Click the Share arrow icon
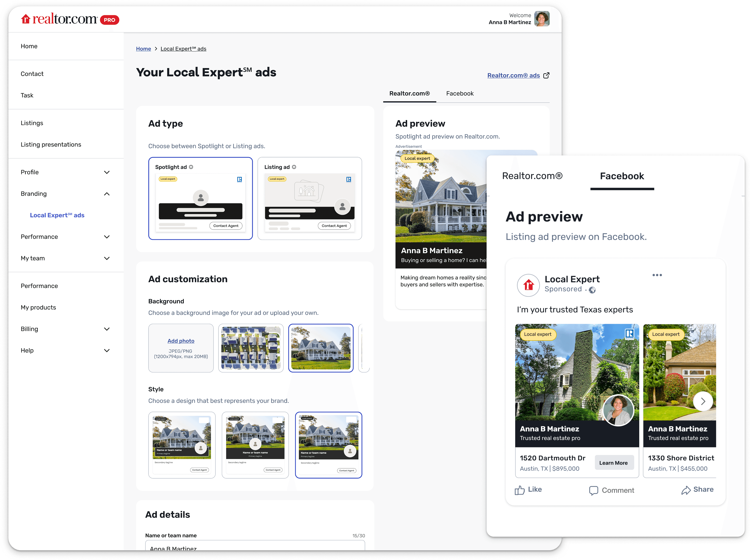This screenshot has height=560, width=753. tap(686, 490)
